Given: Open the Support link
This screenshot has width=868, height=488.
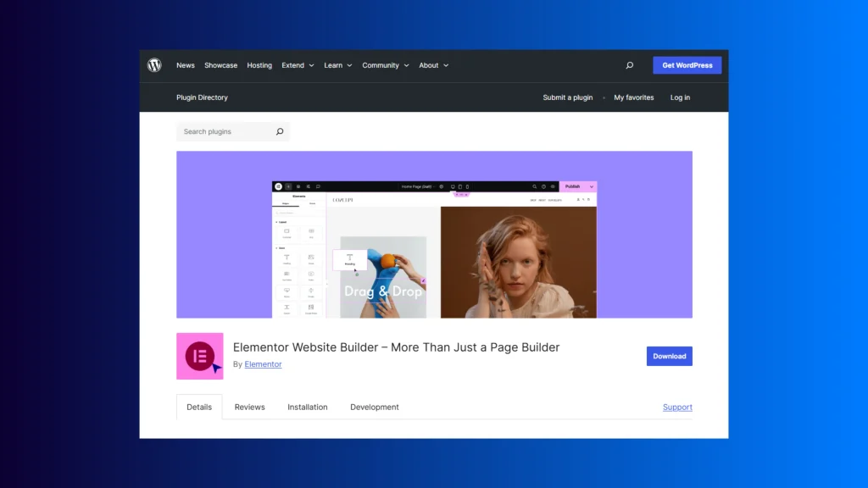Looking at the screenshot, I should coord(677,408).
